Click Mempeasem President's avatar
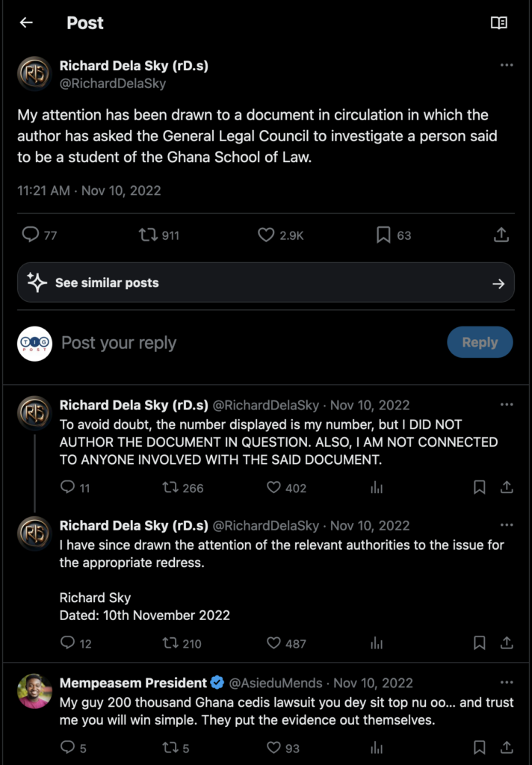Image resolution: width=532 pixels, height=765 pixels. 34,691
